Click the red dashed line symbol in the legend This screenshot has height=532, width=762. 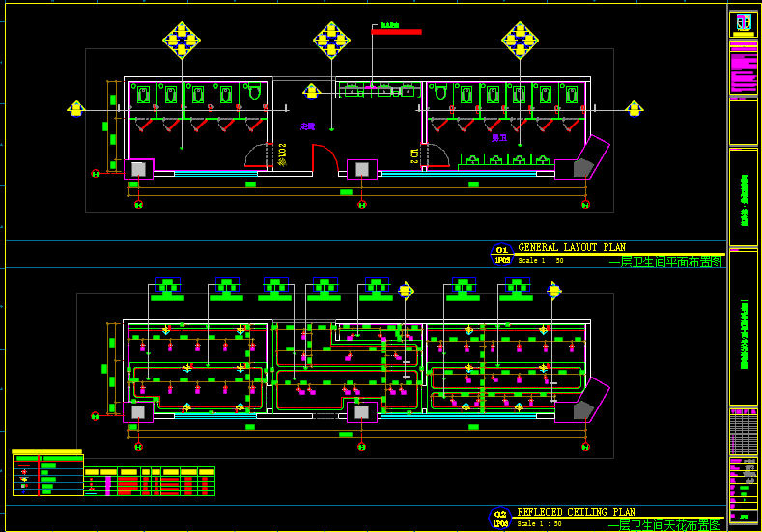(x=24, y=465)
